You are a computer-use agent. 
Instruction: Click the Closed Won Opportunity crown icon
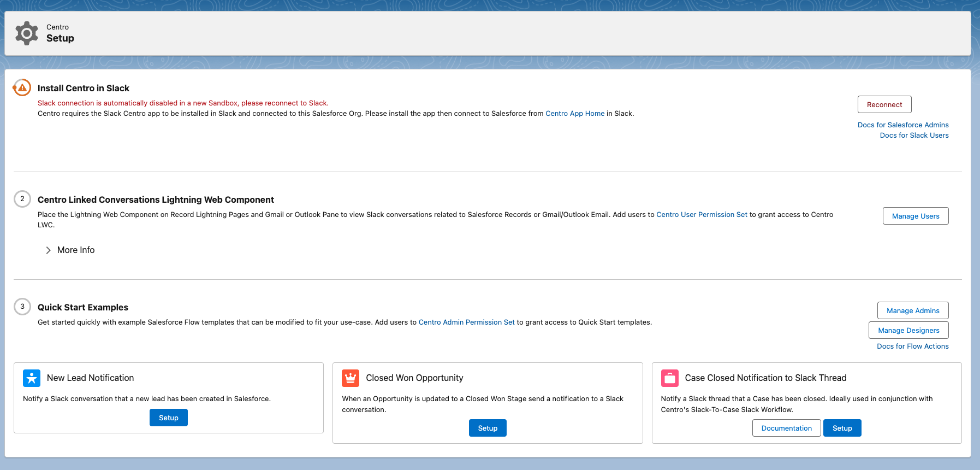351,378
